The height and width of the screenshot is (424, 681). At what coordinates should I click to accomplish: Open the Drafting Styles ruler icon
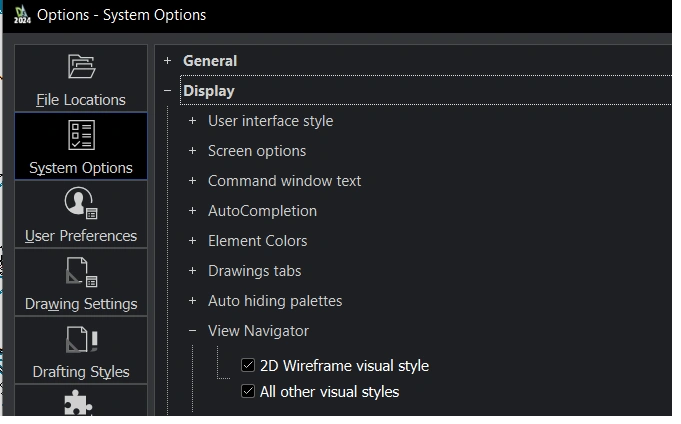click(x=81, y=340)
